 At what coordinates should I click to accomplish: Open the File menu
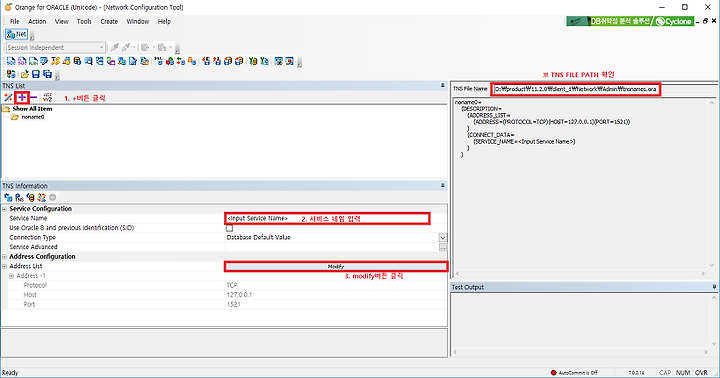(x=15, y=21)
